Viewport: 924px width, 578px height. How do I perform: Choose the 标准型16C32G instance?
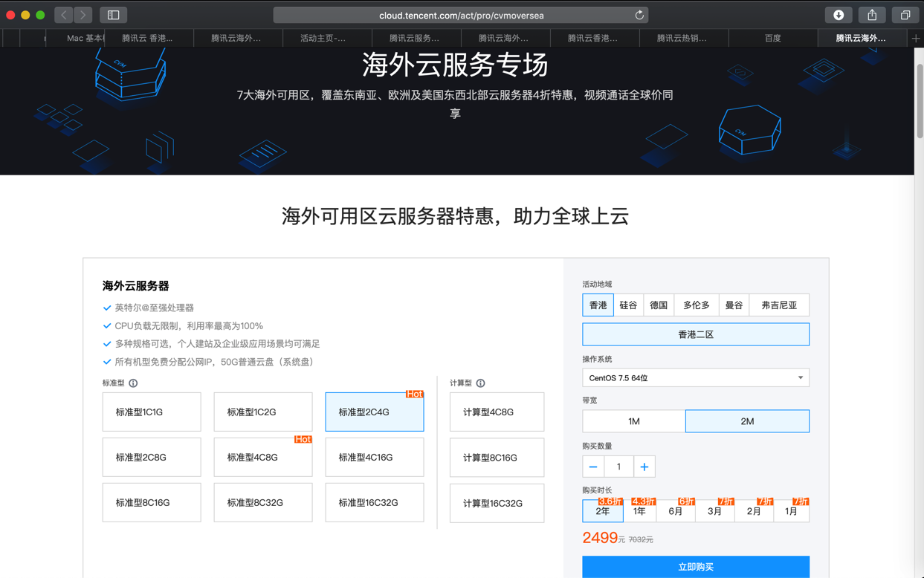coord(375,503)
